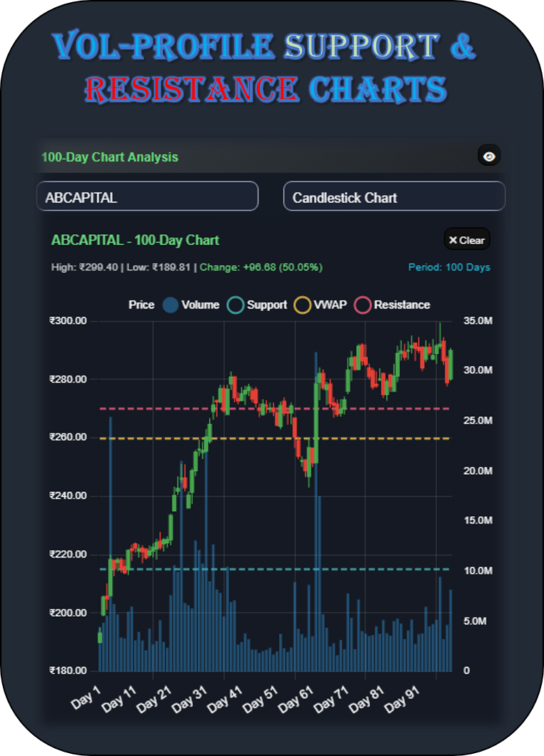Click the Change +96.68 (50.05%) text
This screenshot has height=756, width=544.
[x=261, y=267]
